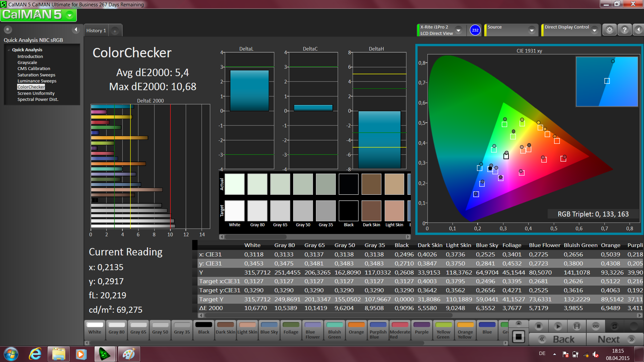Click the Stop measurement button
This screenshot has height=362, width=644.
click(x=538, y=326)
